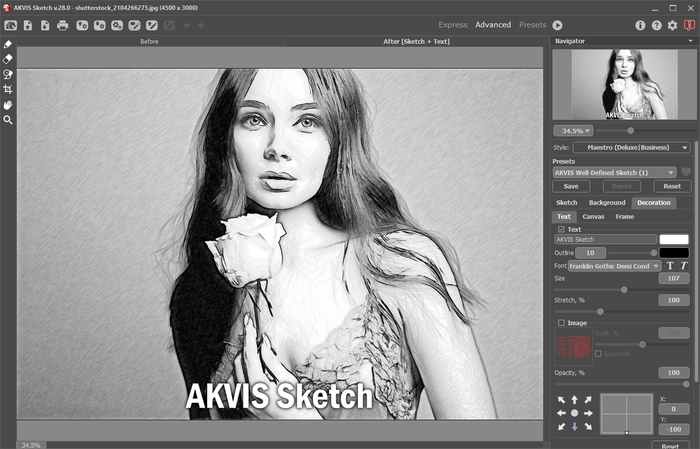The height and width of the screenshot is (449, 700).
Task: Click the Size value field 107
Action: 674,278
